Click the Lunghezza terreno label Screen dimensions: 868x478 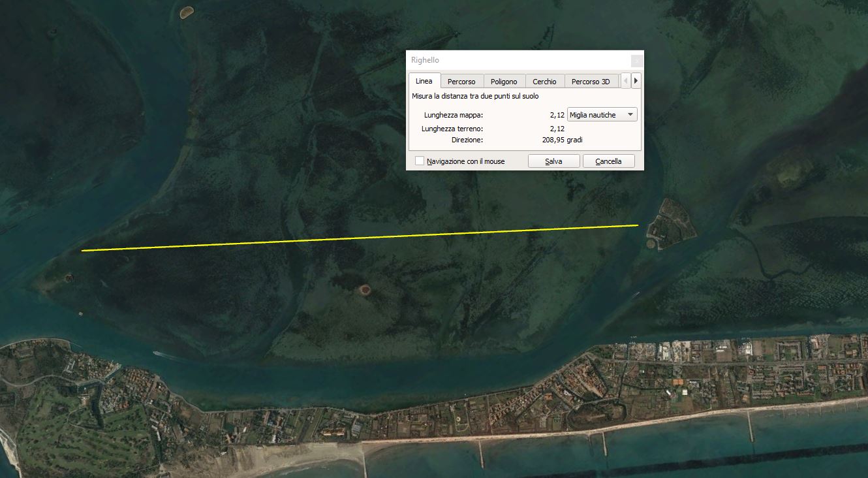click(x=452, y=129)
